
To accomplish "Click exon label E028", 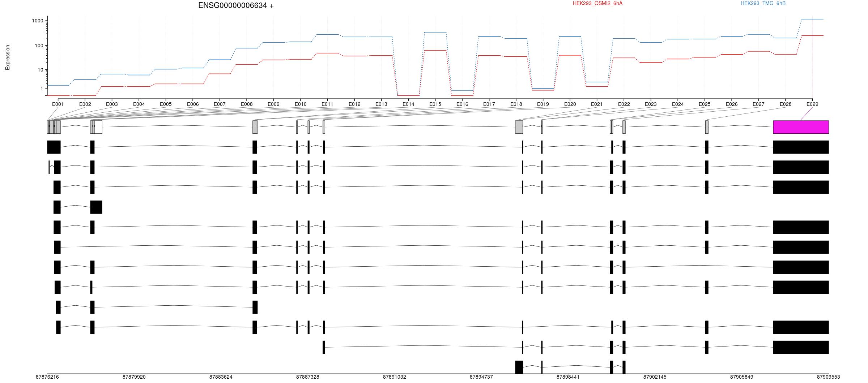I will 786,104.
